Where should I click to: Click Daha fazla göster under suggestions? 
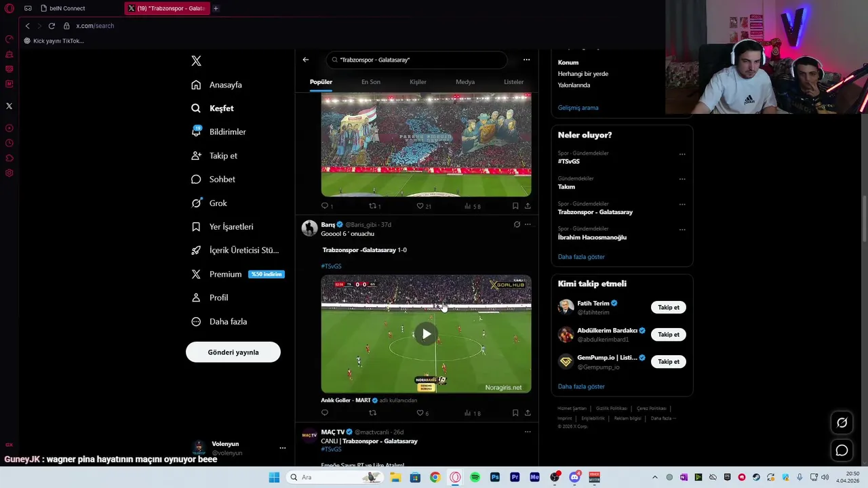[x=581, y=386]
